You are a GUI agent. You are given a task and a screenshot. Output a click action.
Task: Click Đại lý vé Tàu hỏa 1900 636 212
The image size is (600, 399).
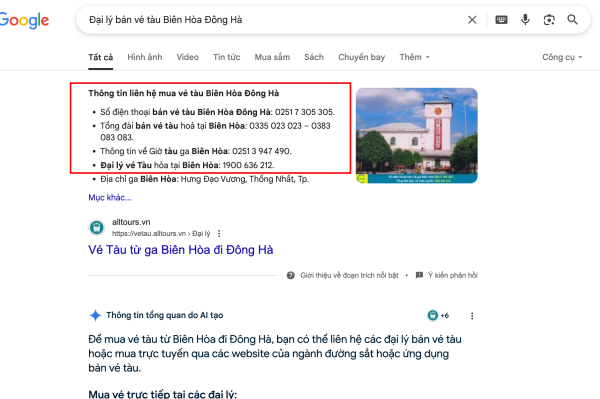pyautogui.click(x=187, y=165)
